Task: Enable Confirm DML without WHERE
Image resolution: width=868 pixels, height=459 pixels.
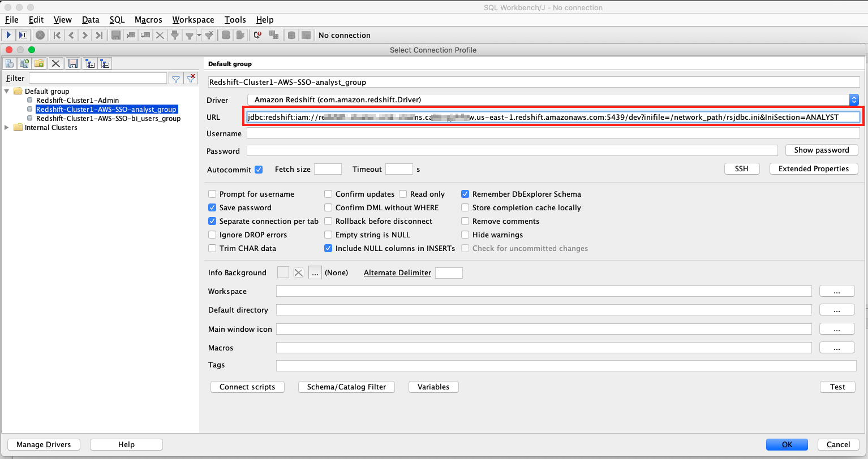Action: point(328,207)
